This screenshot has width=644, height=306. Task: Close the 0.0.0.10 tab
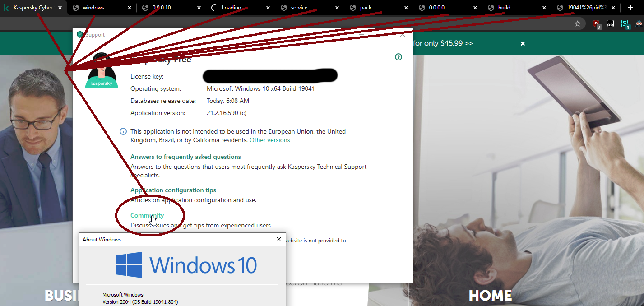point(199,8)
